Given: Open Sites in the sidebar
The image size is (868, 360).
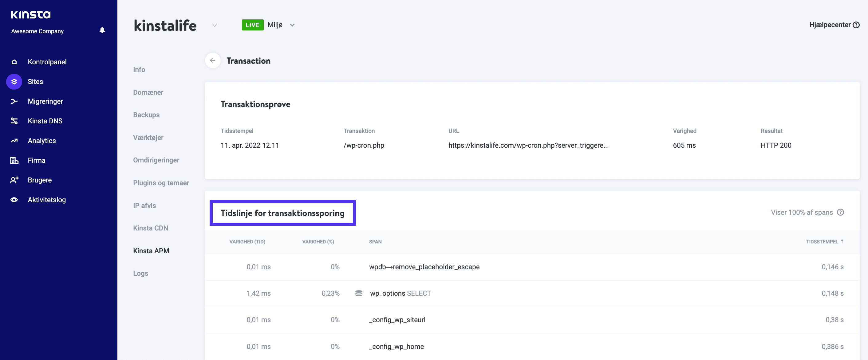Looking at the screenshot, I should click(35, 82).
